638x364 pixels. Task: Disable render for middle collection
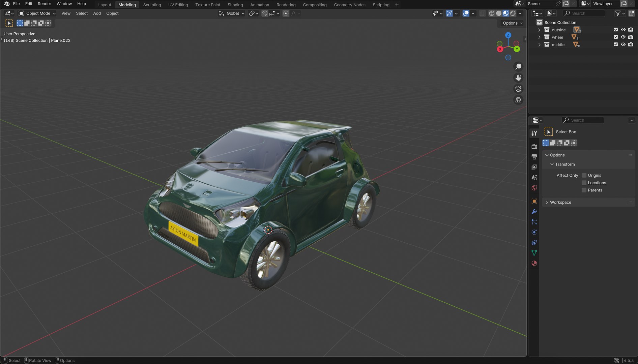[631, 44]
